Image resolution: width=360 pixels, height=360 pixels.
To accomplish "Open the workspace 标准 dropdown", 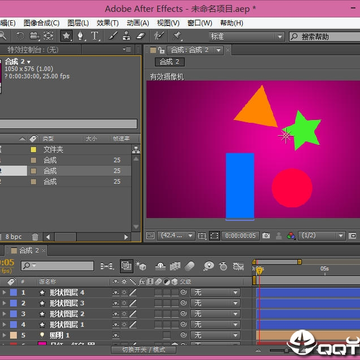I will 246,36.
